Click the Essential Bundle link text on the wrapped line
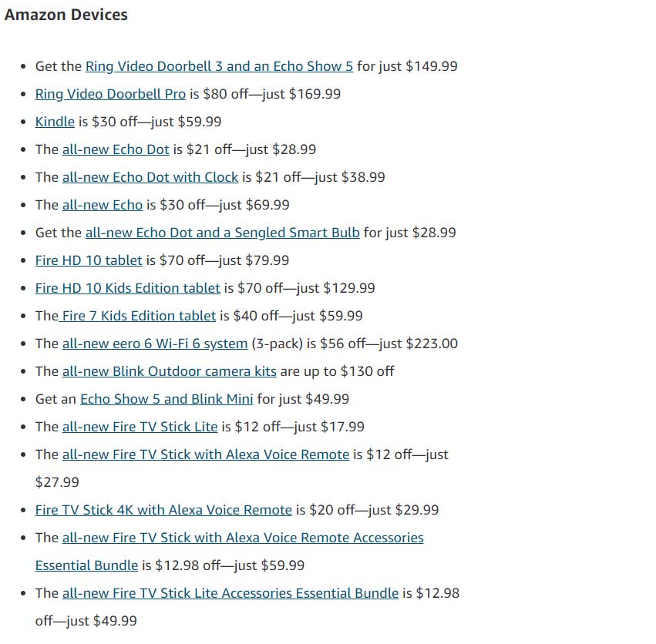This screenshot has height=644, width=656. pos(86,565)
